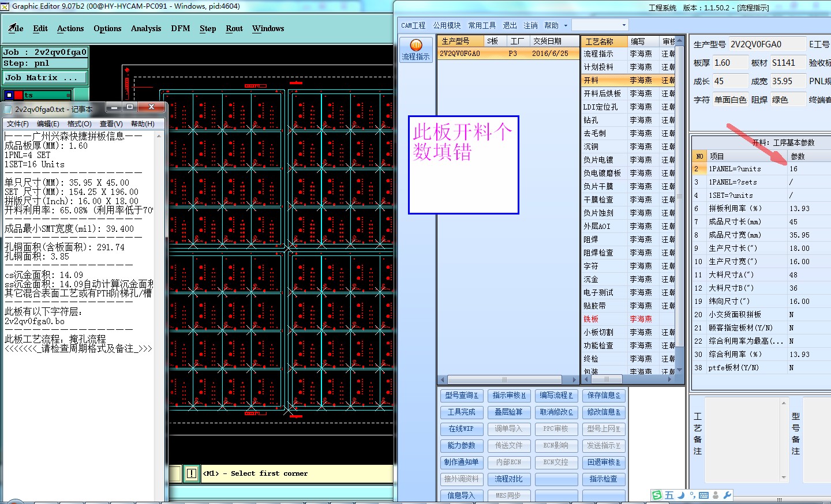
Task: Click the 在线WIP button
Action: 462,429
